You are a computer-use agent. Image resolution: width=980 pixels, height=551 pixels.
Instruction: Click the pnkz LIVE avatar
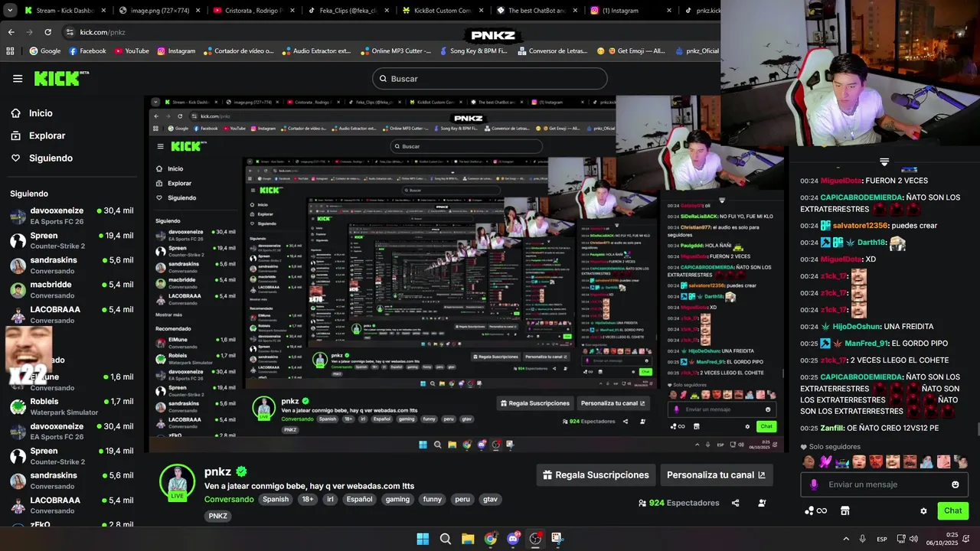coord(177,482)
